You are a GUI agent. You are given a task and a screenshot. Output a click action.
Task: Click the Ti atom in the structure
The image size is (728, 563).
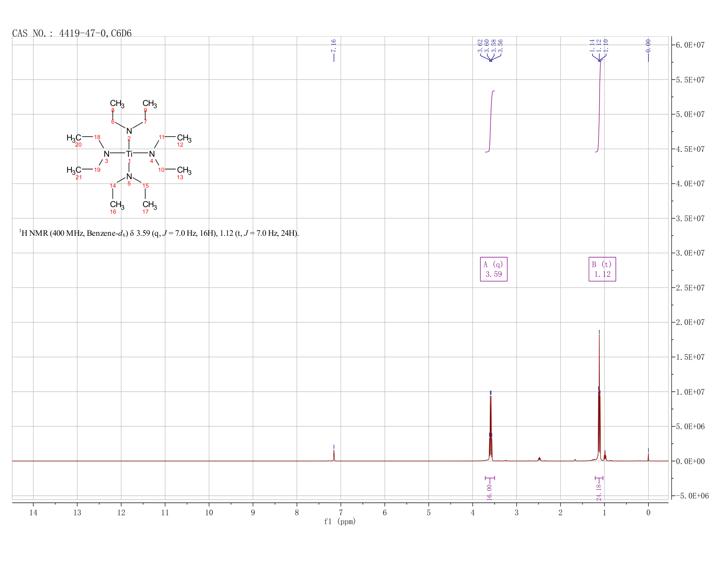coord(129,154)
